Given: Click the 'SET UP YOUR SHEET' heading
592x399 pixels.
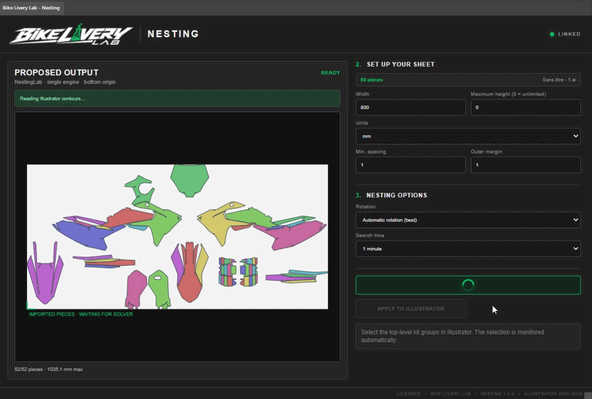Looking at the screenshot, I should pyautogui.click(x=400, y=65).
